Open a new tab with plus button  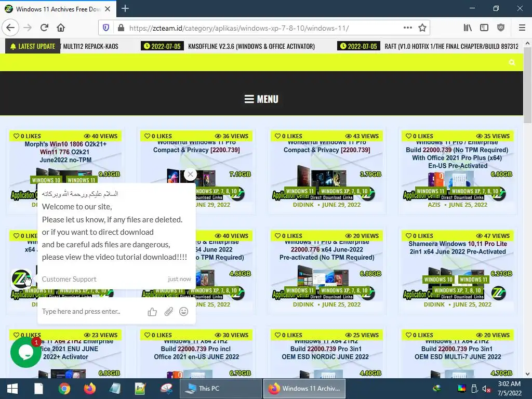pos(125,8)
